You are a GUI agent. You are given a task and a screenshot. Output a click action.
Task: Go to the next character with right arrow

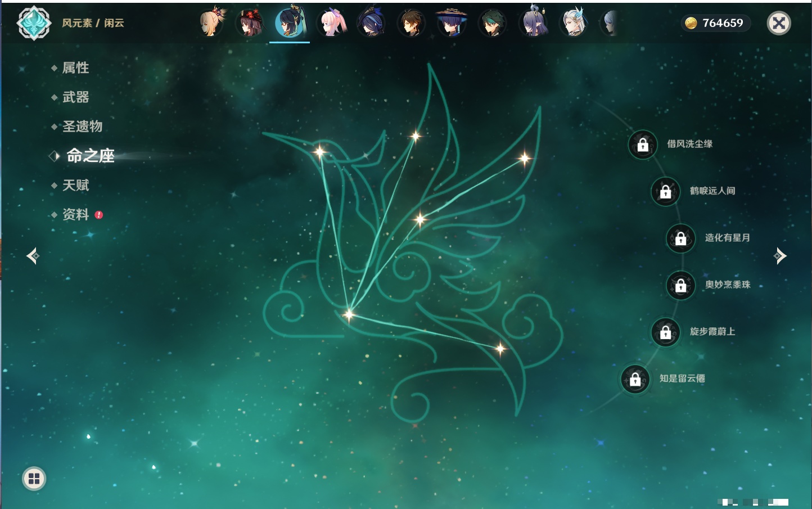[x=780, y=256]
